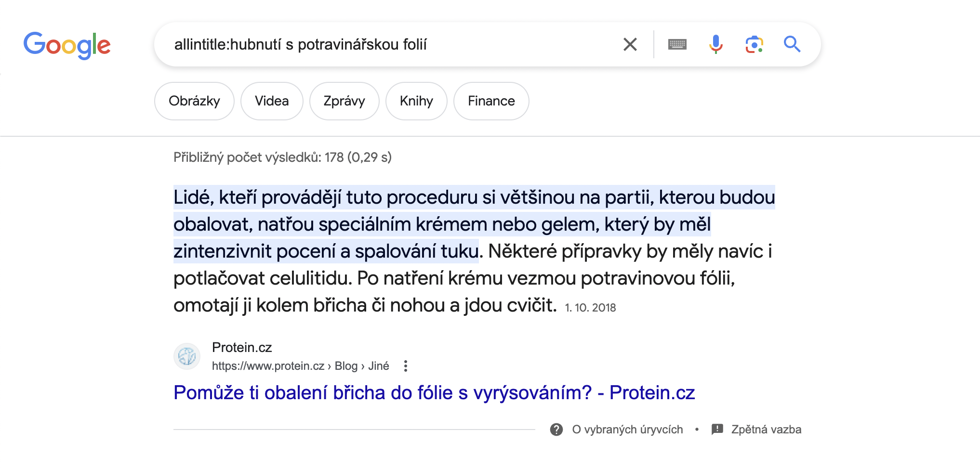
Task: Switch to the Videa results tab
Action: coord(272,101)
